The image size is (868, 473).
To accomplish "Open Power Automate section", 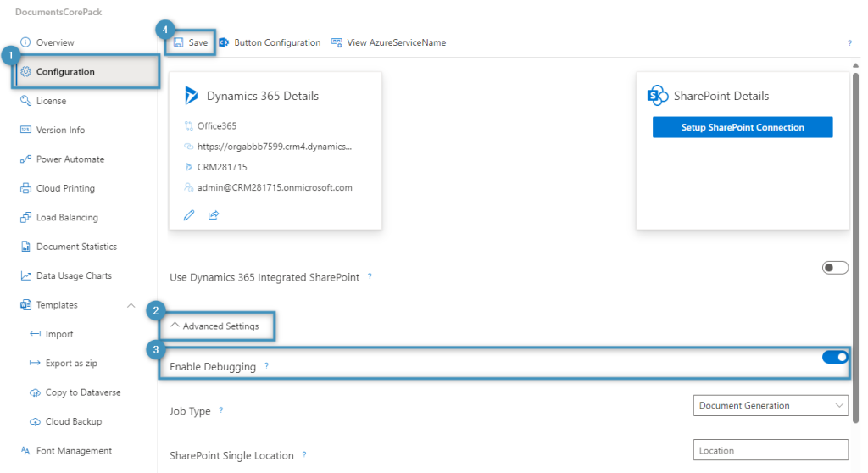I will [x=70, y=159].
